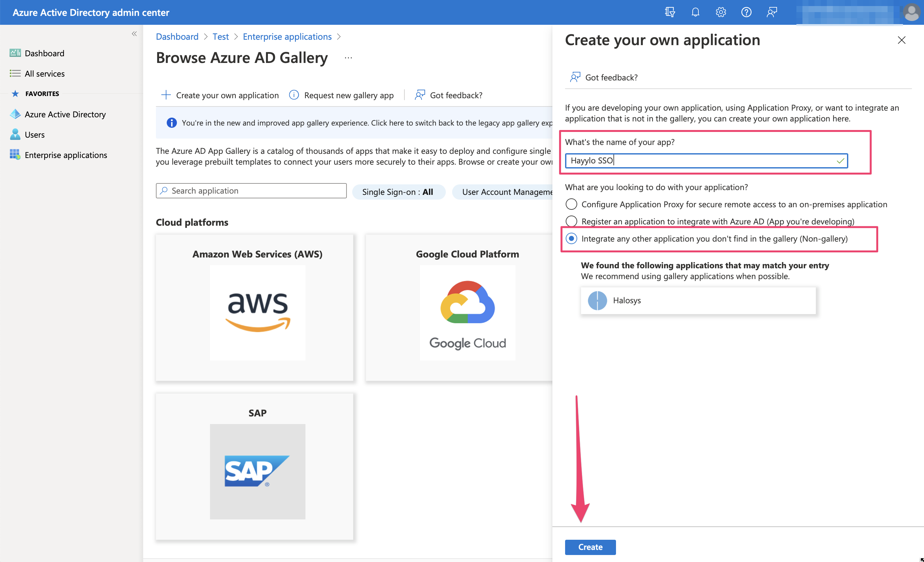Click the user account avatar
Screen dimensions: 924x562
tap(912, 12)
